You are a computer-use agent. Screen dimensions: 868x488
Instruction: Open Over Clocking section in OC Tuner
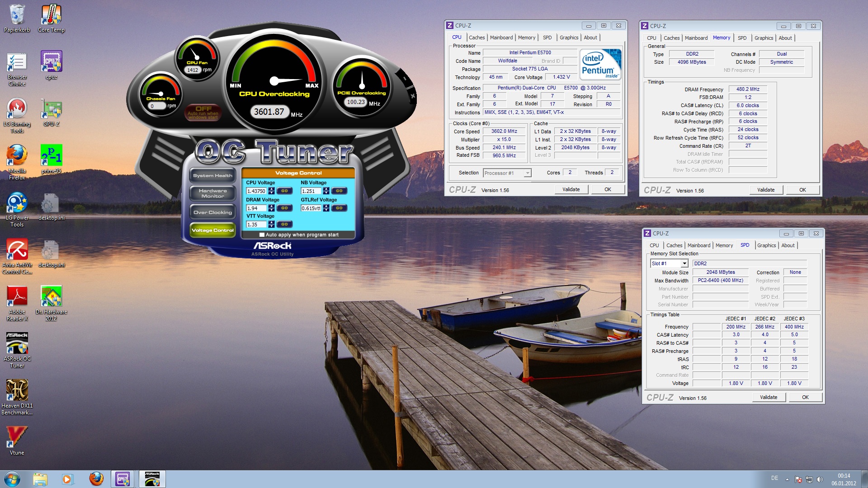click(x=212, y=212)
